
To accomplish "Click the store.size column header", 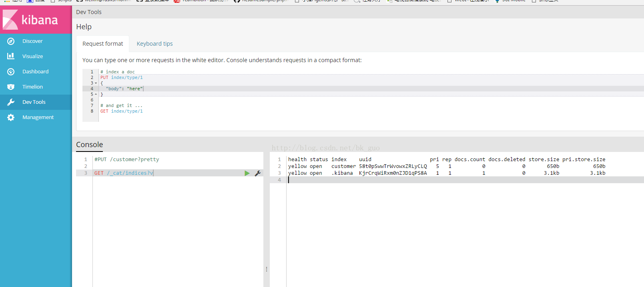I will [544, 160].
